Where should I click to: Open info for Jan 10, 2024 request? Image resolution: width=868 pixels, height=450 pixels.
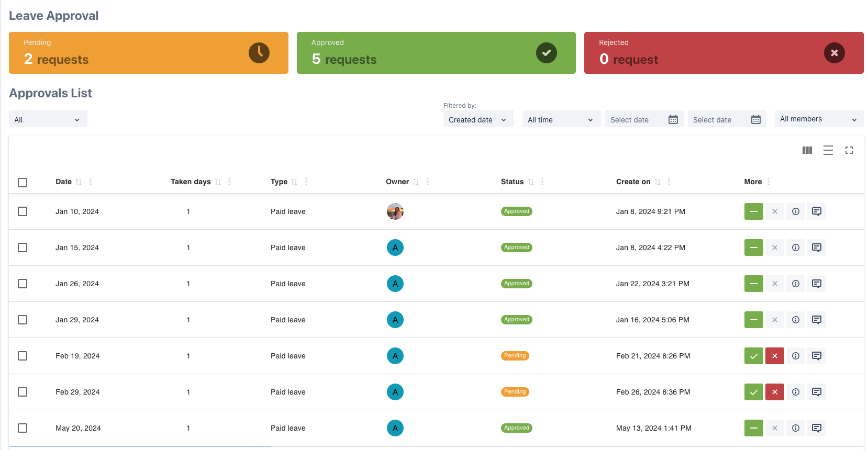point(795,211)
